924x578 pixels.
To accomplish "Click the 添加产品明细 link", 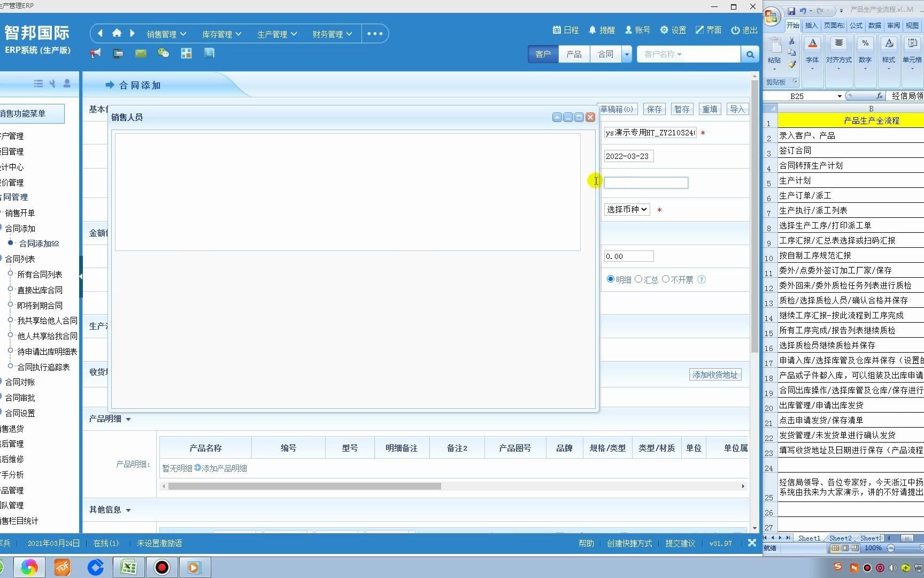I will [x=224, y=468].
